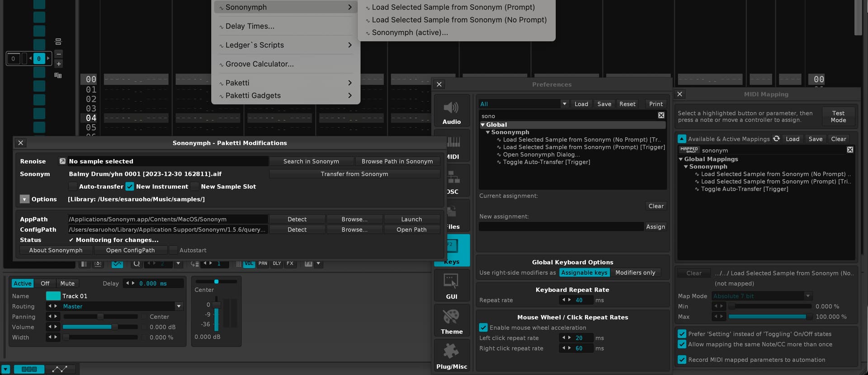868x375 pixels.
Task: Select 'Load Selected Sample from Sononym (No Prompt)' submenu item
Action: (456, 20)
